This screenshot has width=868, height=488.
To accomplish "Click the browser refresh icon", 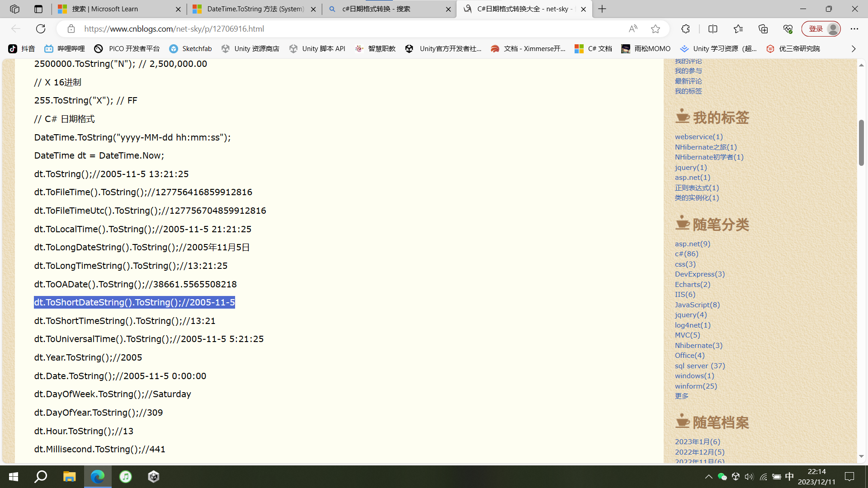I will (41, 29).
